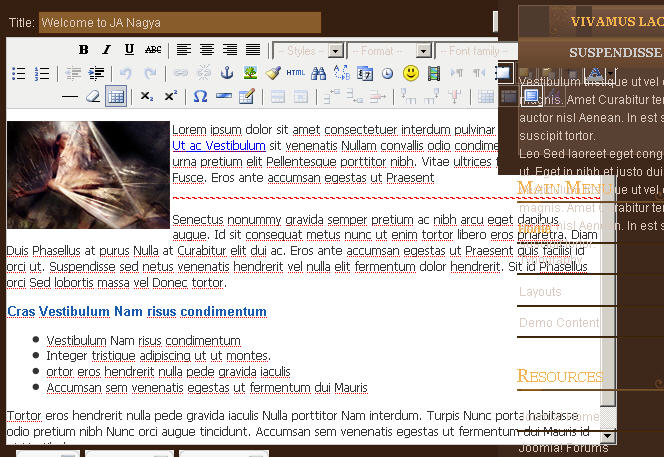Click the Title input field
Screen dimensions: 664x457
point(180,22)
